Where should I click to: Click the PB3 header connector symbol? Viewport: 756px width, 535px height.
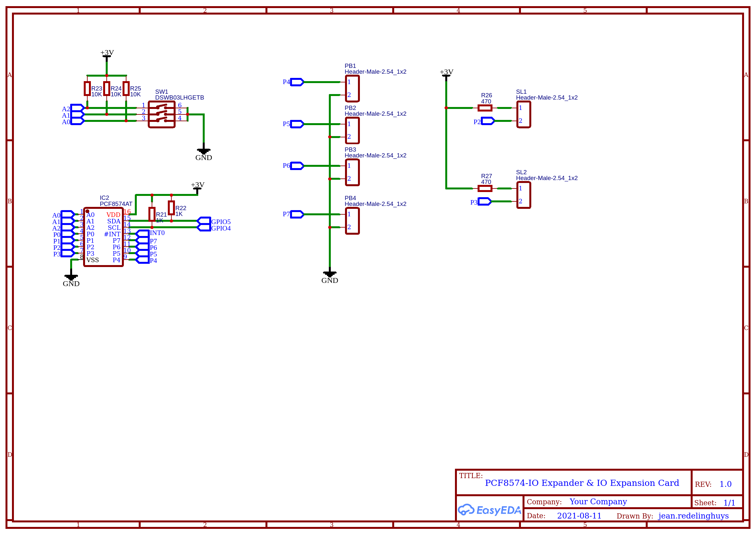click(x=352, y=172)
